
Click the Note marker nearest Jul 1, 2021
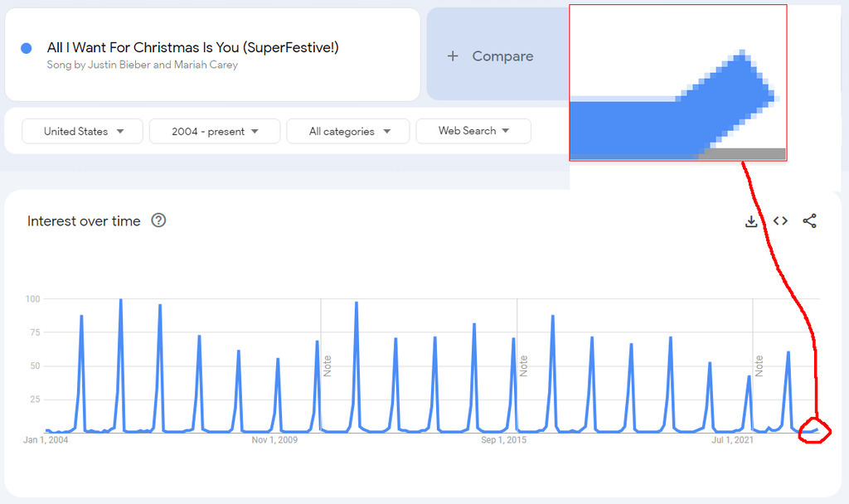[x=759, y=366]
